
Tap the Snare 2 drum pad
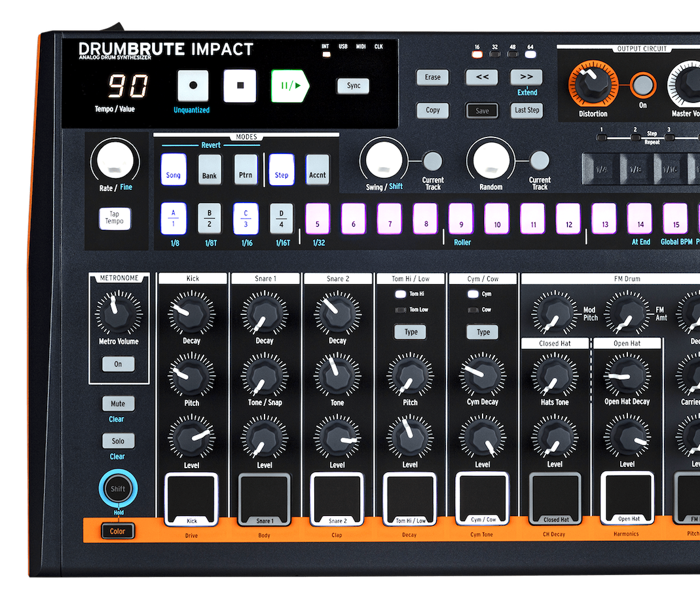click(x=337, y=499)
